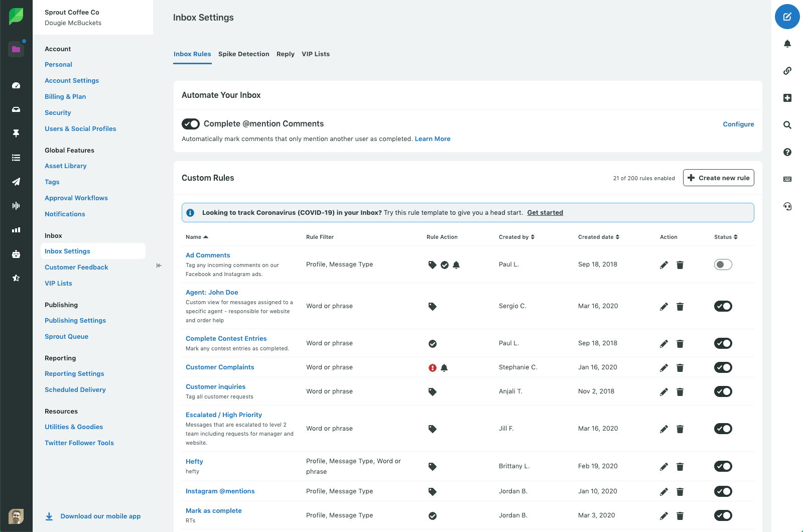Collapse the settings sidebar panel
The width and height of the screenshot is (803, 532).
coord(159,265)
